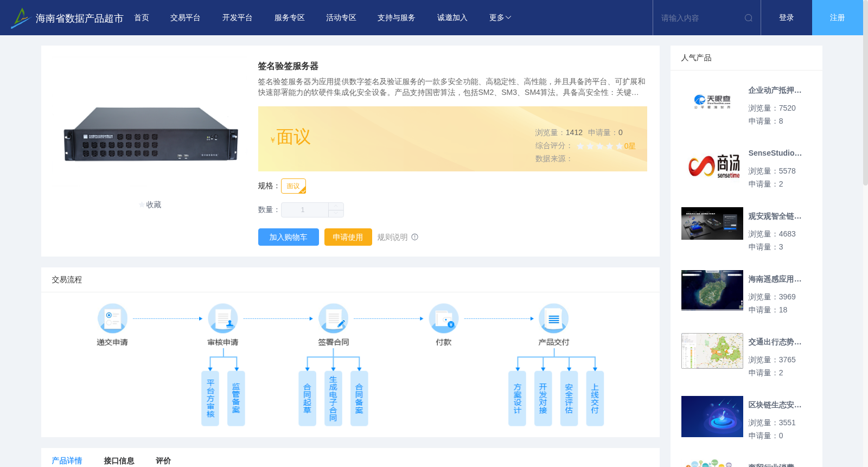Click the favorite star icon
The height and width of the screenshot is (467, 868).
click(x=142, y=205)
